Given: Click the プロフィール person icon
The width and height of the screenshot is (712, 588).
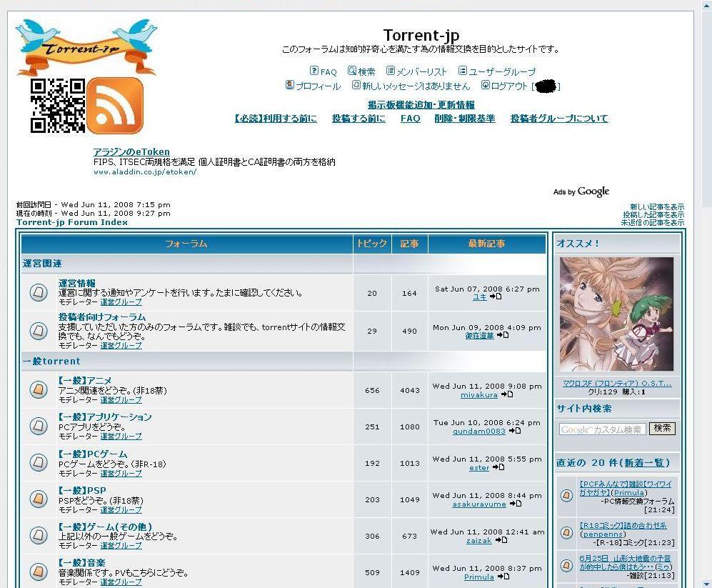Looking at the screenshot, I should (289, 85).
